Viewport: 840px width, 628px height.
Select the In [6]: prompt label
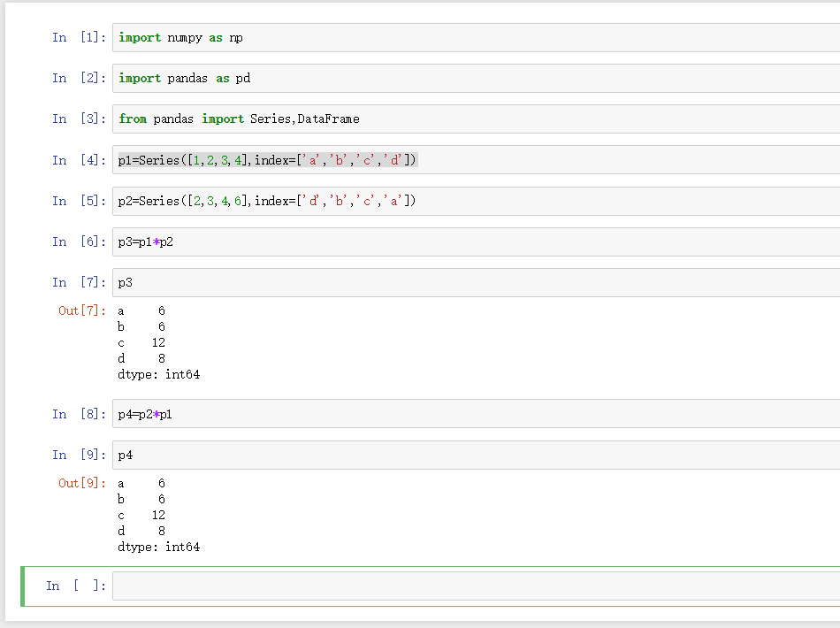click(79, 241)
